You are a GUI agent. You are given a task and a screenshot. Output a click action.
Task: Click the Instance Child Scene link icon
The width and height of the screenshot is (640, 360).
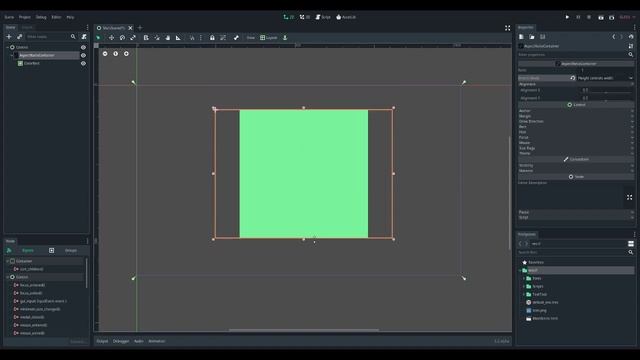coord(20,37)
